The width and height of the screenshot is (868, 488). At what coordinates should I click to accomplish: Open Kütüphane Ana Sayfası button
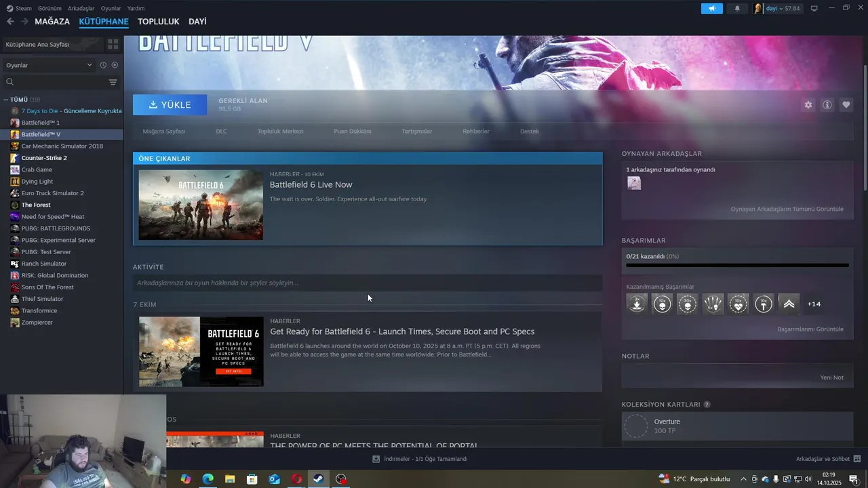point(52,44)
